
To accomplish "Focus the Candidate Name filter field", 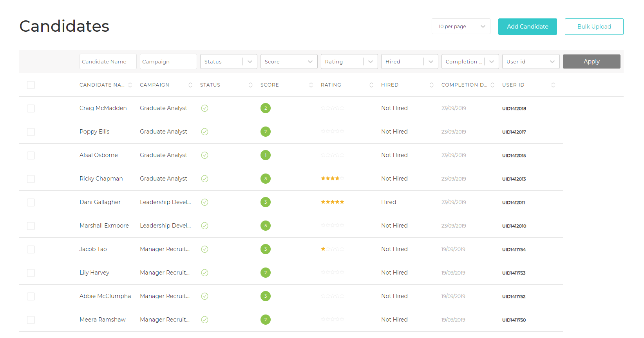I will point(108,61).
